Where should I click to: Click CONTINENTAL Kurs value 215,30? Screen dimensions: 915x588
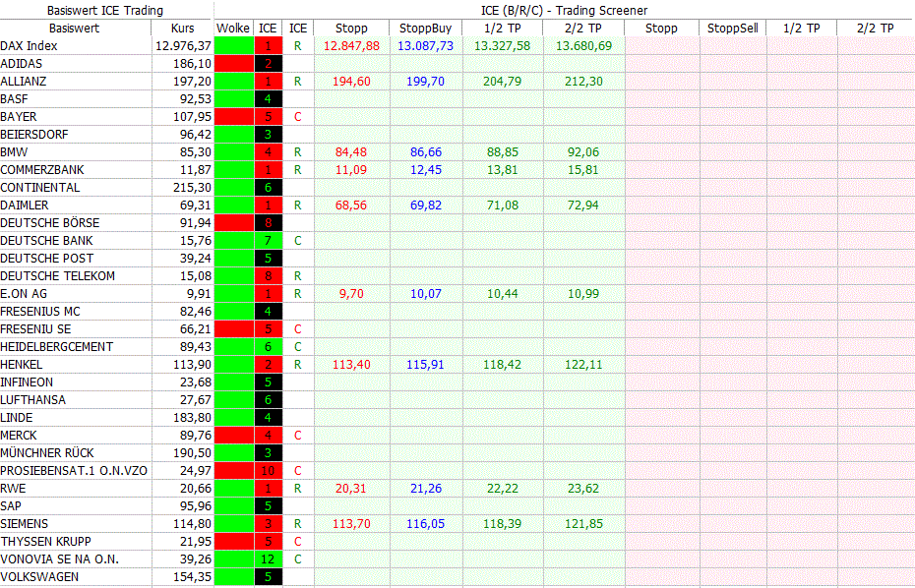pyautogui.click(x=192, y=187)
